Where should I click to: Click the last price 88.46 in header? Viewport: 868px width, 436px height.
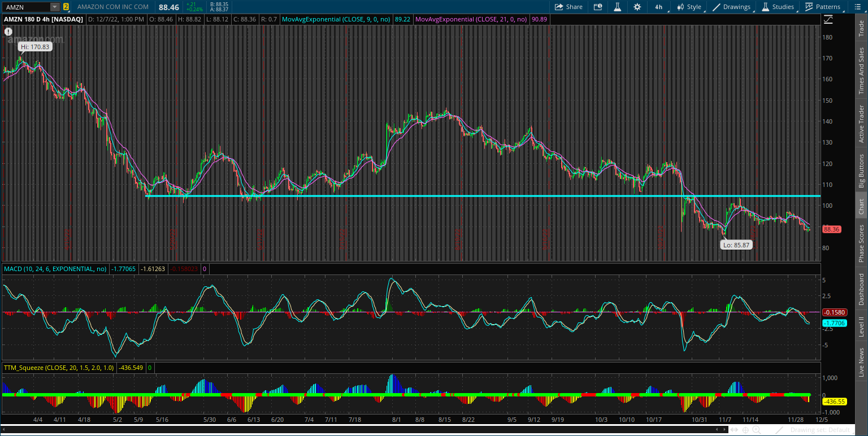click(x=168, y=7)
